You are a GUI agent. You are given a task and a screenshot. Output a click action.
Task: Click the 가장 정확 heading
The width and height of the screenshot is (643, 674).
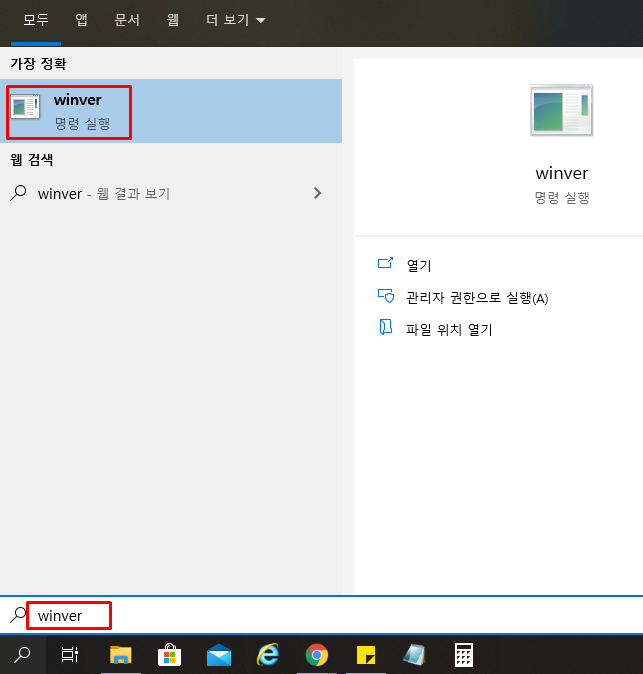[x=38, y=64]
